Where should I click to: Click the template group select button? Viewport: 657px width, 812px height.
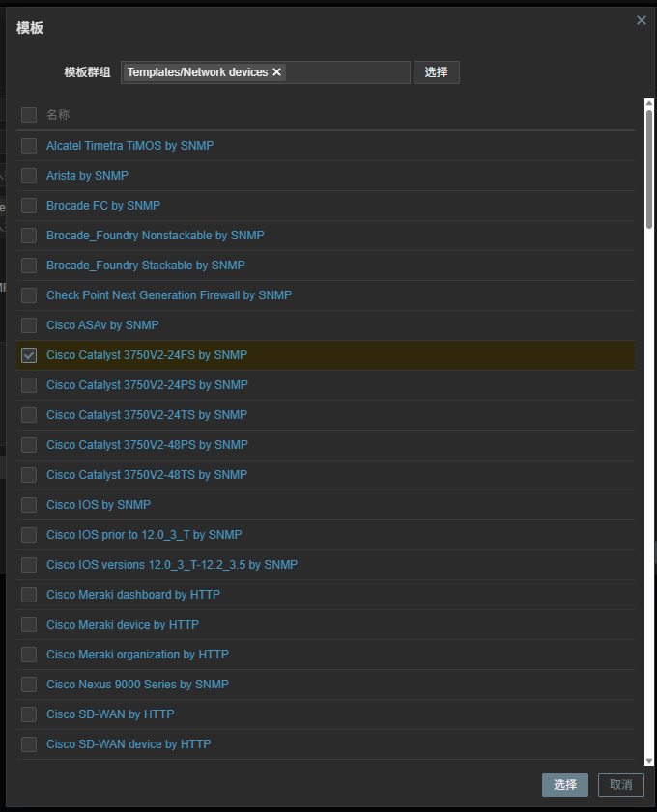[x=437, y=72]
